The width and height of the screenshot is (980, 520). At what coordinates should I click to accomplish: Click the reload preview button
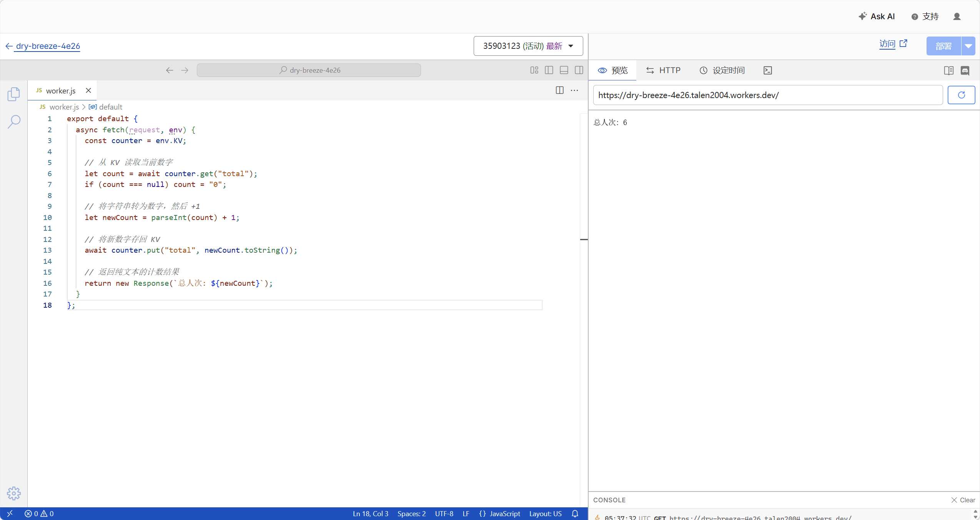961,95
